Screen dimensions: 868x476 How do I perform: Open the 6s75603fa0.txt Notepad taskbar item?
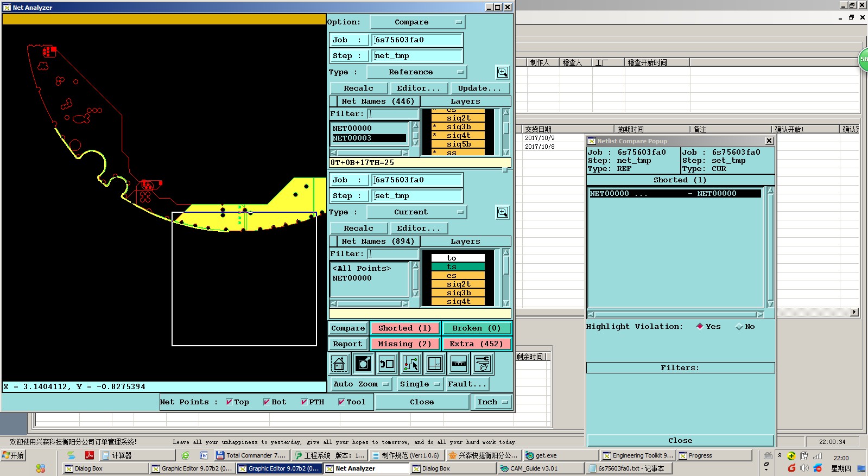click(x=630, y=468)
